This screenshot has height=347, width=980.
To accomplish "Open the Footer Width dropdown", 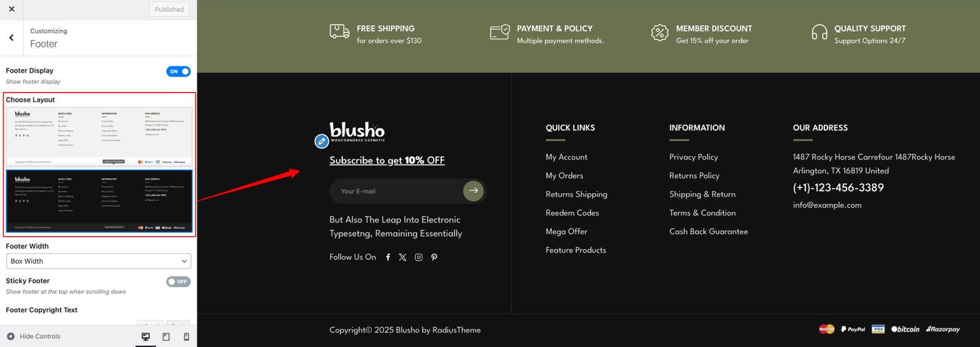I will point(99,261).
